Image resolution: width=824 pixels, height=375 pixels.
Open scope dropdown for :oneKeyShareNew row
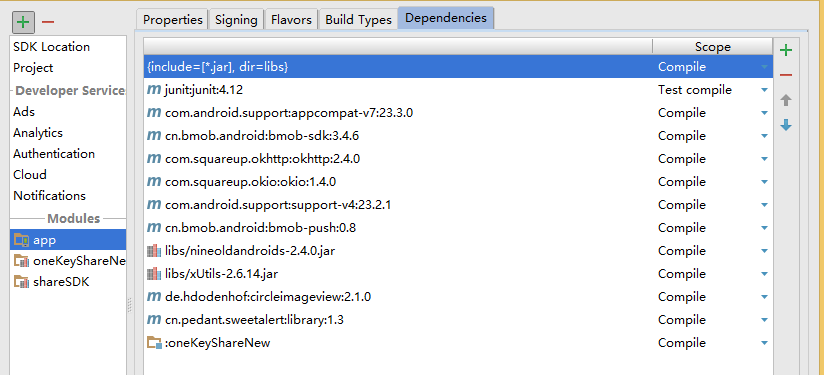(764, 343)
